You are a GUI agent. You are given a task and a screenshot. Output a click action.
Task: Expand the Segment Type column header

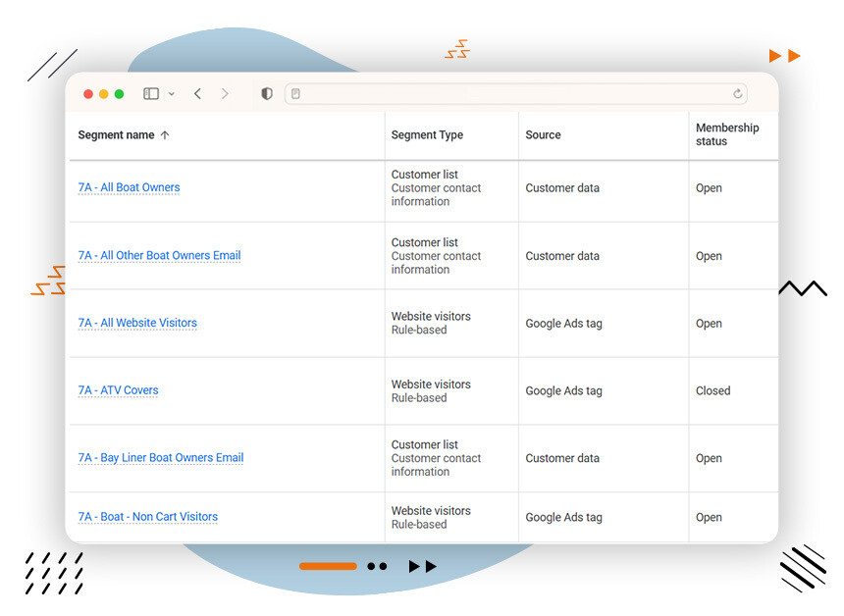click(x=427, y=134)
